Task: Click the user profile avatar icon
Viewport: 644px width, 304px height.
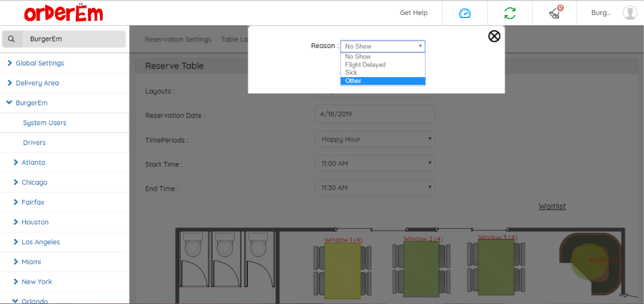Action: point(630,13)
